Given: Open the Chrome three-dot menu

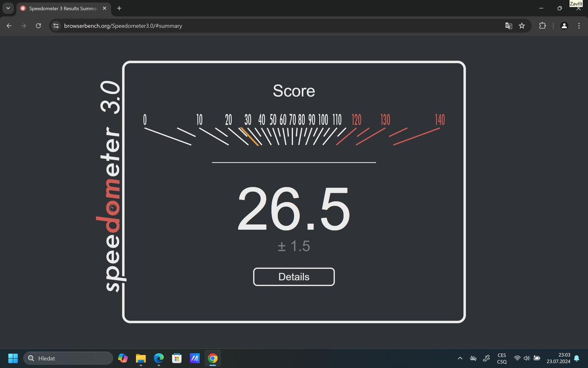Looking at the screenshot, I should [579, 26].
